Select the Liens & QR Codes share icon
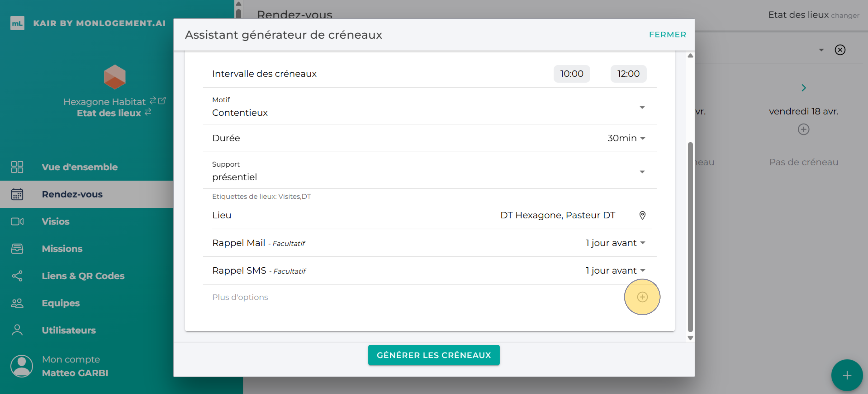 17,276
